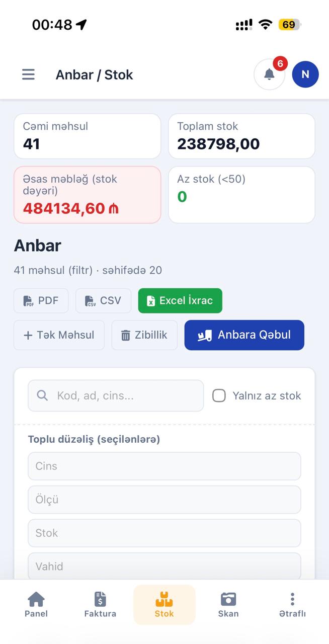Select the Stok tab in bottom navigation
329x644 pixels.
[164, 604]
